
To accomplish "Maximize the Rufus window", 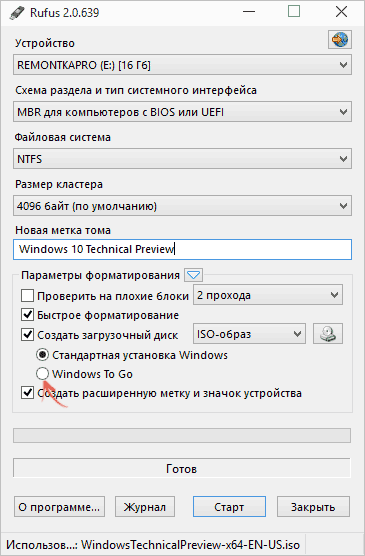I will [x=294, y=12].
